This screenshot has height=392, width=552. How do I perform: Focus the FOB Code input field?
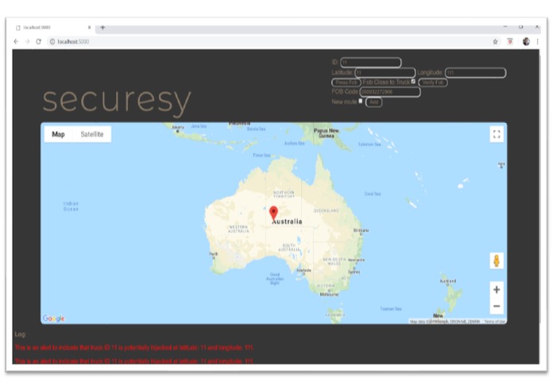pos(390,92)
